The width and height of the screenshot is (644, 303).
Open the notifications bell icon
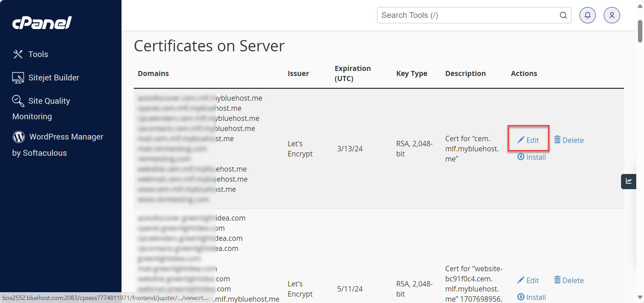click(587, 15)
